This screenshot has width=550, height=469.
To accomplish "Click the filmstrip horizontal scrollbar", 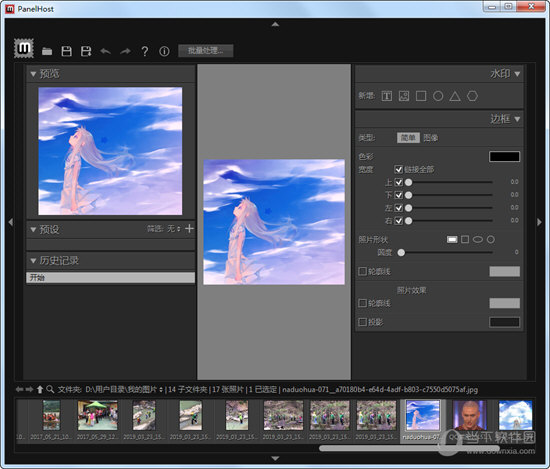I will (x=409, y=448).
